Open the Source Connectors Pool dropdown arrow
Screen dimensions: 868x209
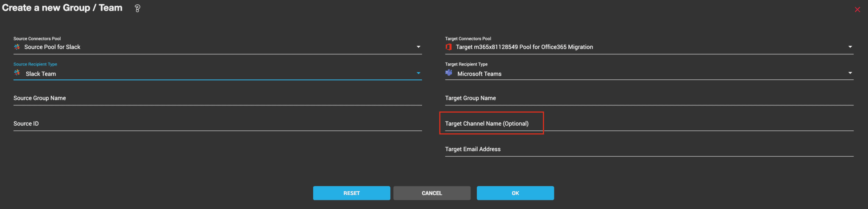pos(418,47)
